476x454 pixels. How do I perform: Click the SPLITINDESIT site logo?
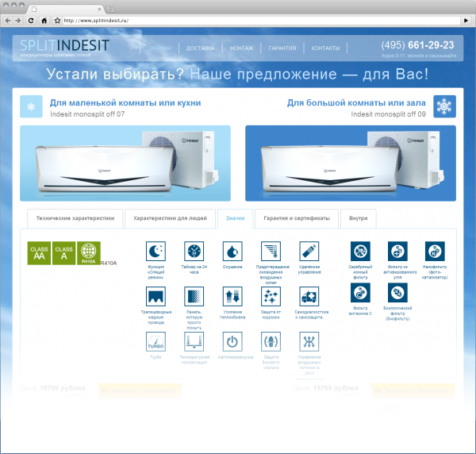(64, 45)
